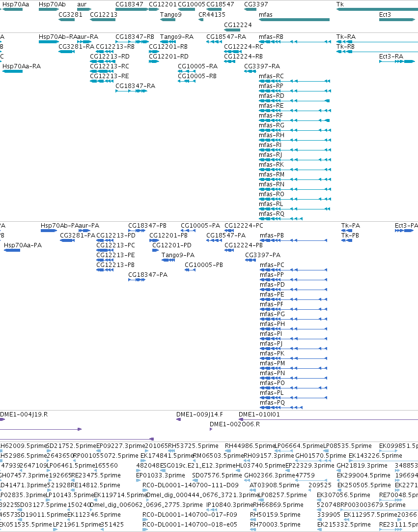Image resolution: width=418 pixels, height=532 pixels.
Task: Select the Tango9 gene label
Action: pyautogui.click(x=170, y=15)
